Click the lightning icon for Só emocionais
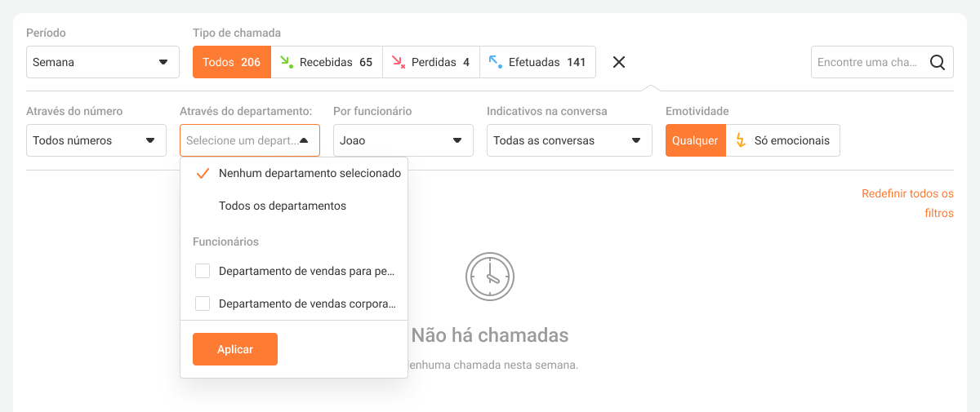Viewport: 980px width, 412px height. 741,140
